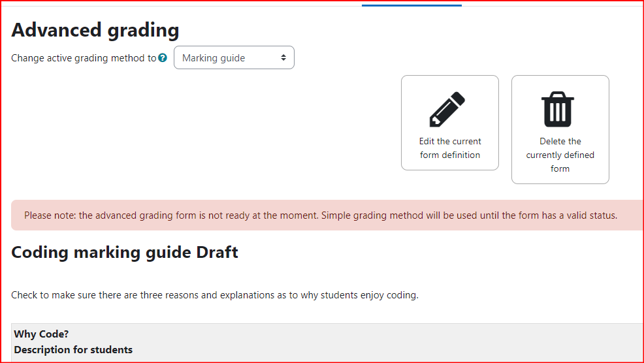Click the 'Coding marking guide Draft' heading
644x363 pixels.
pyautogui.click(x=125, y=252)
